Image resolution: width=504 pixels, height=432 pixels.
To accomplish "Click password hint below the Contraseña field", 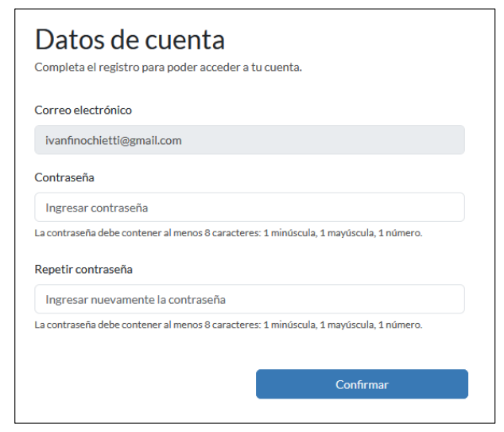I will pyautogui.click(x=228, y=233).
